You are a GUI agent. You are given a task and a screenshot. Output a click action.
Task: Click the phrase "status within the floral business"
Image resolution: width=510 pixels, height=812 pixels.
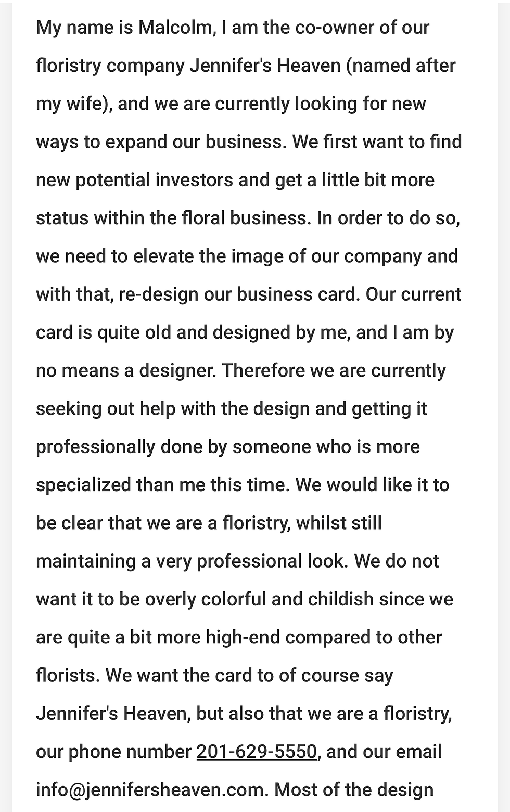[x=172, y=218]
